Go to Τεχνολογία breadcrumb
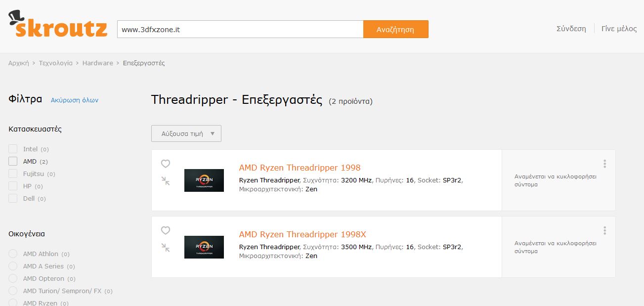644x306 pixels. [x=56, y=63]
